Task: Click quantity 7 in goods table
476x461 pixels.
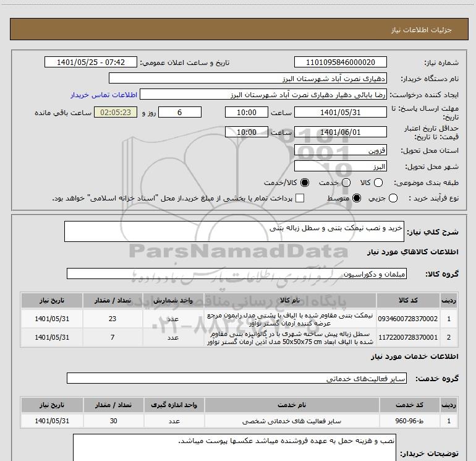Action: point(113,337)
